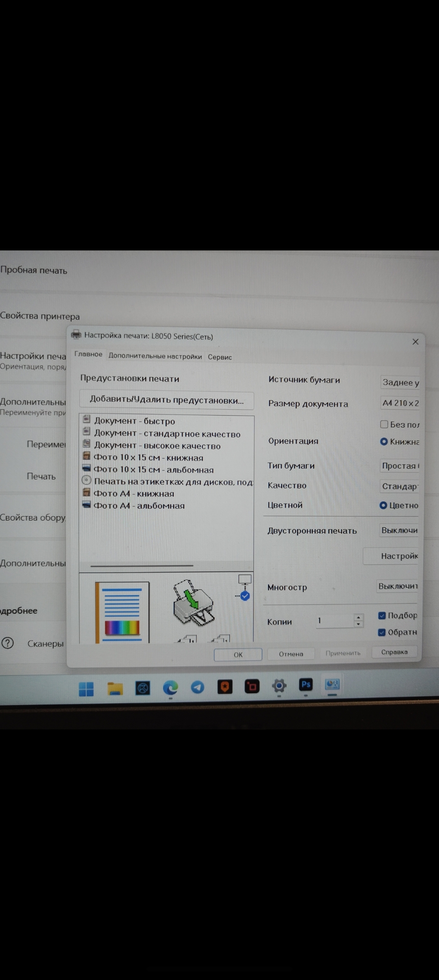Open Microsoft Edge in the taskbar
439x980 pixels.
pyautogui.click(x=170, y=687)
